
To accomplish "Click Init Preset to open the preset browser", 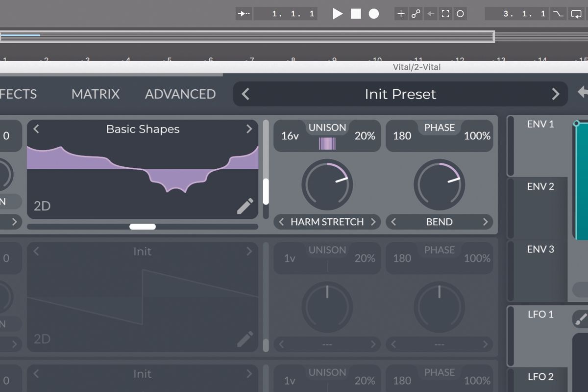I will point(400,94).
